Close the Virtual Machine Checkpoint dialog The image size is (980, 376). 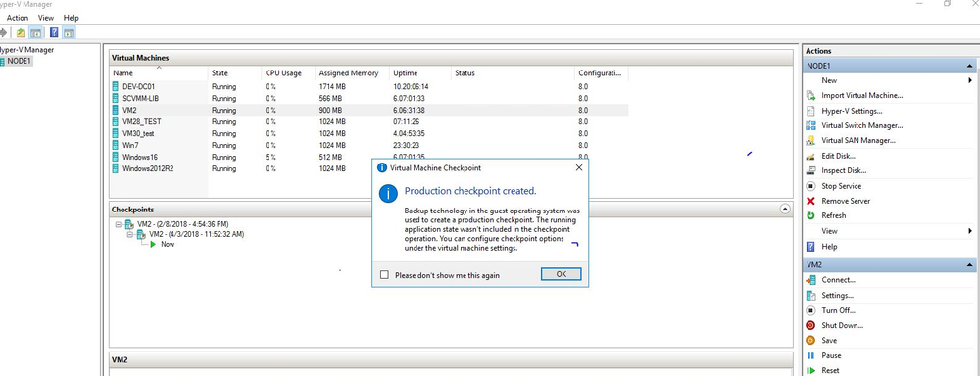pos(579,168)
